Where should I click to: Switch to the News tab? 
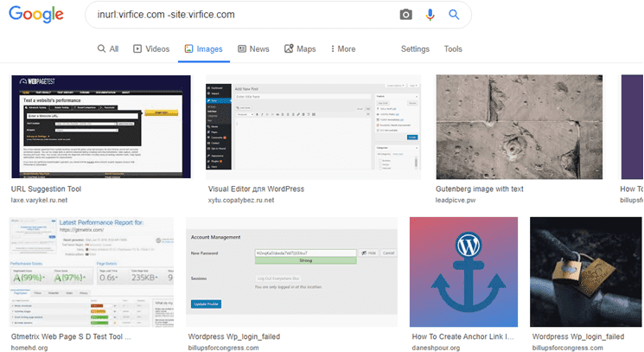coord(253,49)
